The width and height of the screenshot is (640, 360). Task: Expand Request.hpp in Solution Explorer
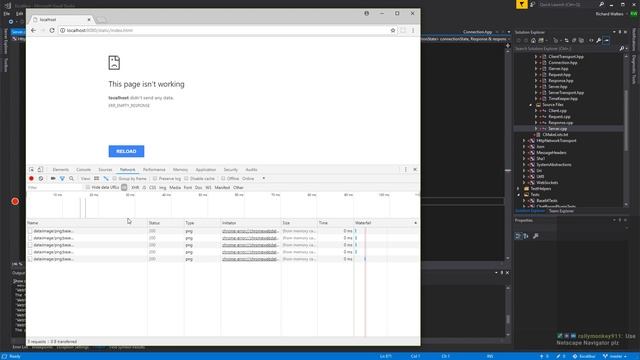[x=536, y=75]
